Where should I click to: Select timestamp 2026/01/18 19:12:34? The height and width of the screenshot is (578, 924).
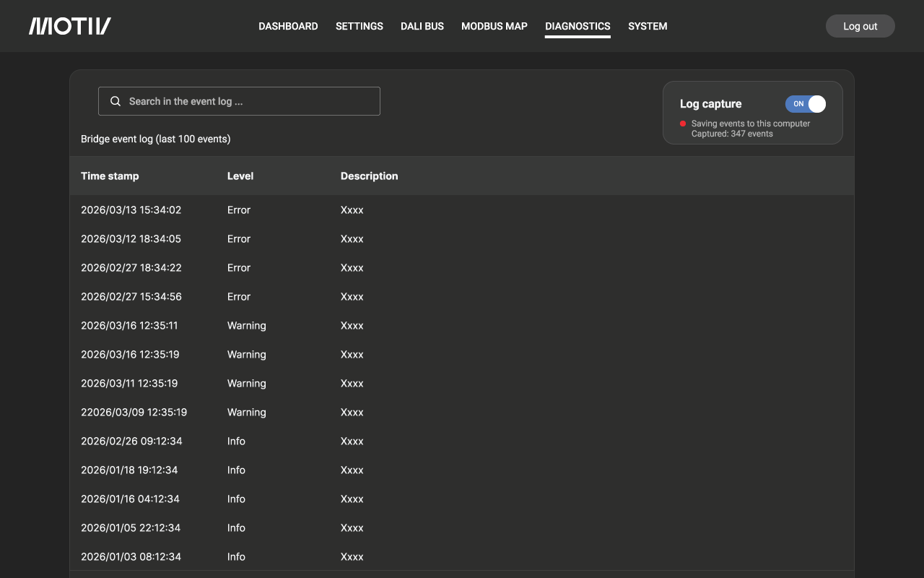[129, 470]
